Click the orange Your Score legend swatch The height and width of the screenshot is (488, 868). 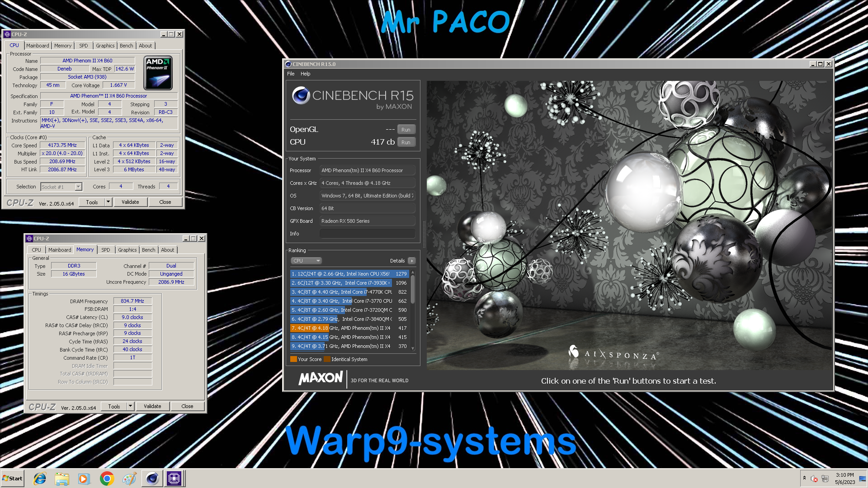point(293,359)
